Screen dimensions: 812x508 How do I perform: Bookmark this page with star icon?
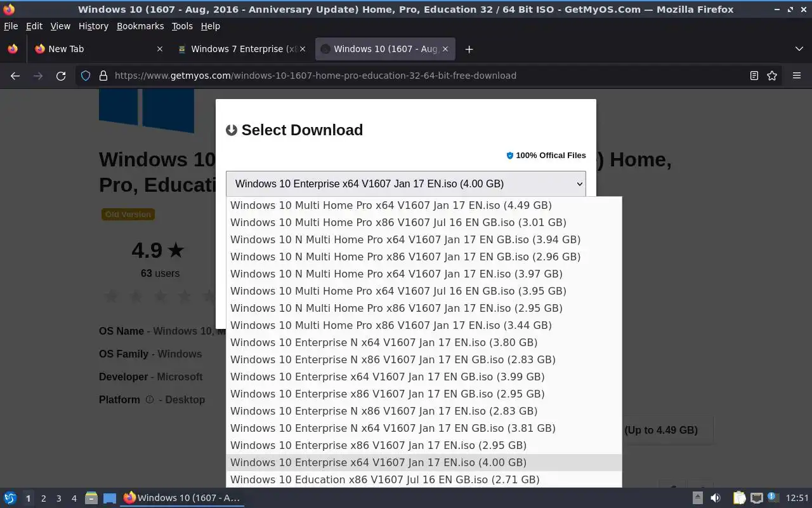772,76
